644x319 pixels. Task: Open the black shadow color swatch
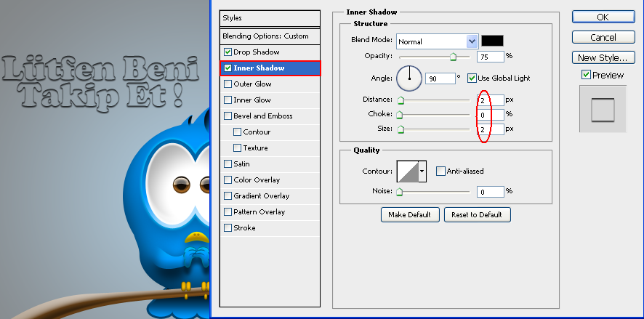click(x=492, y=41)
